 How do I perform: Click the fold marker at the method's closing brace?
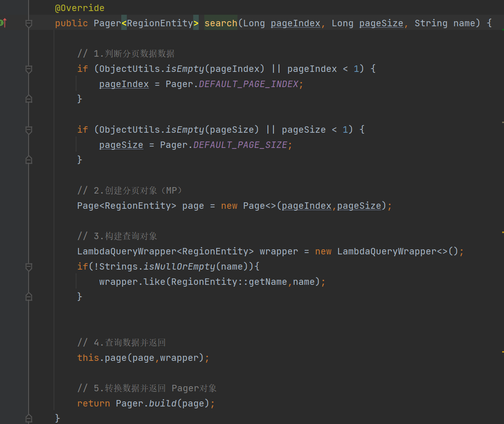29,418
